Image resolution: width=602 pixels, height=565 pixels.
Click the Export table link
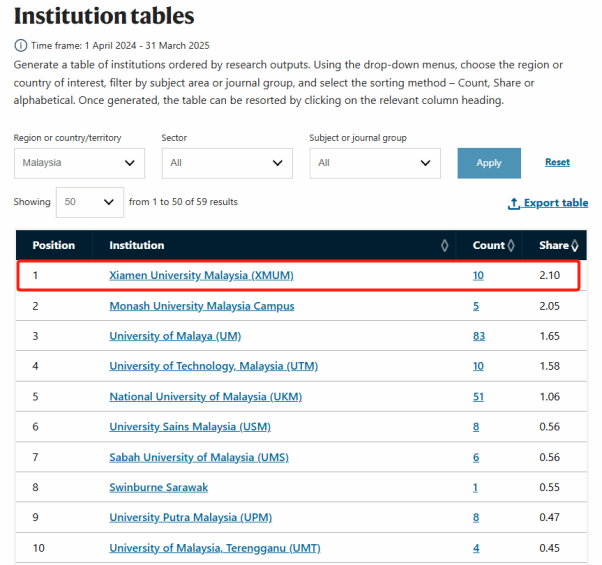[556, 203]
